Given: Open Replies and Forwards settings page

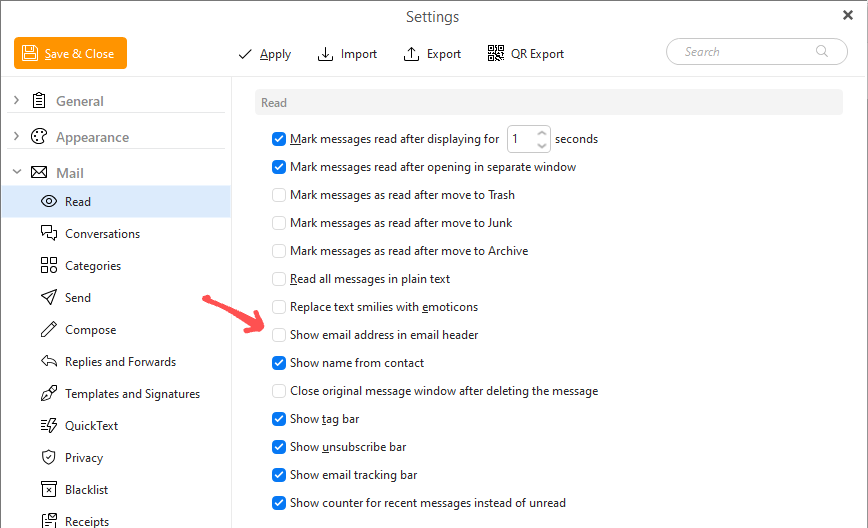Looking at the screenshot, I should (x=116, y=362).
